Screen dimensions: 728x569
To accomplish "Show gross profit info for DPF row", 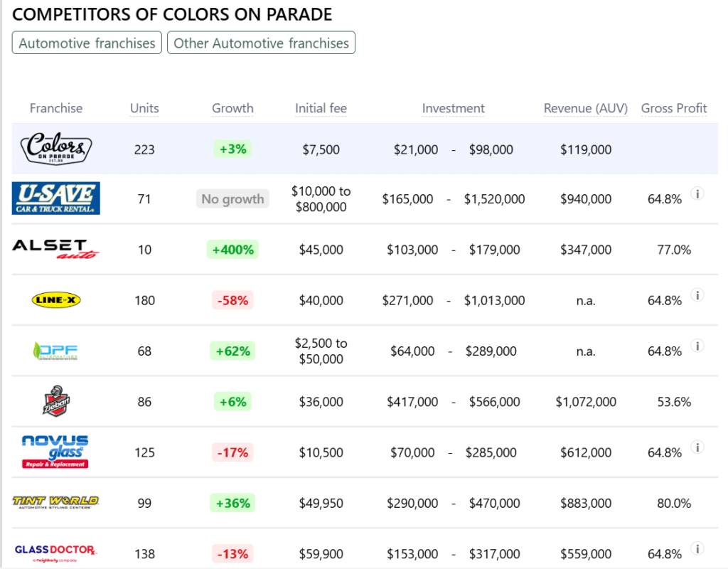I will pyautogui.click(x=697, y=346).
